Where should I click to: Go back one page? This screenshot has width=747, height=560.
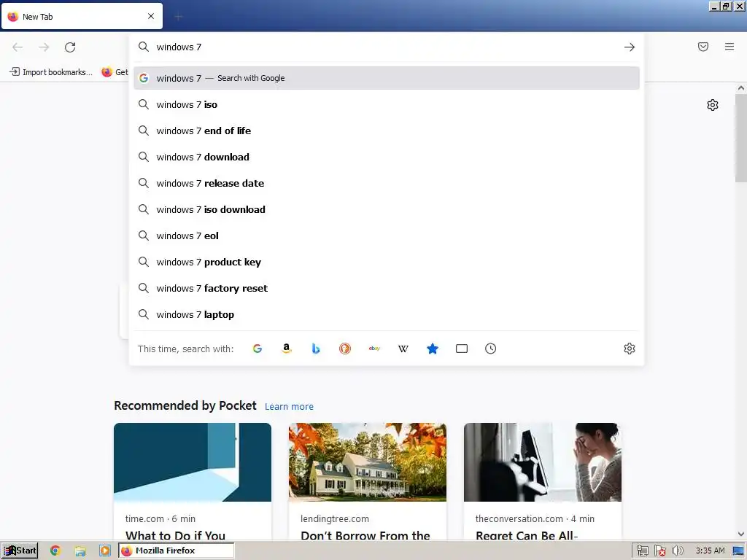(x=18, y=47)
